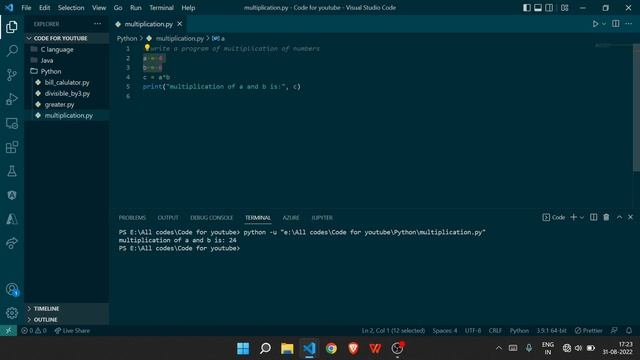This screenshot has width=640, height=360.
Task: Expand the TIMELINE section
Action: 67,309
